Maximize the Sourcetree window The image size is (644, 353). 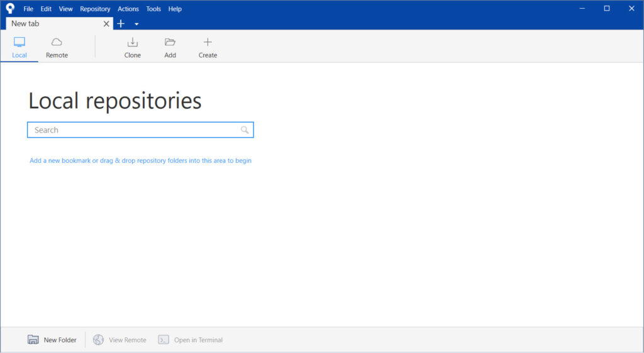pyautogui.click(x=607, y=8)
